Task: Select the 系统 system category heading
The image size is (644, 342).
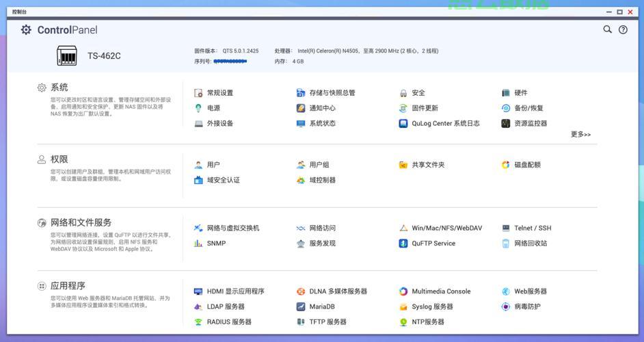Action: [x=59, y=88]
